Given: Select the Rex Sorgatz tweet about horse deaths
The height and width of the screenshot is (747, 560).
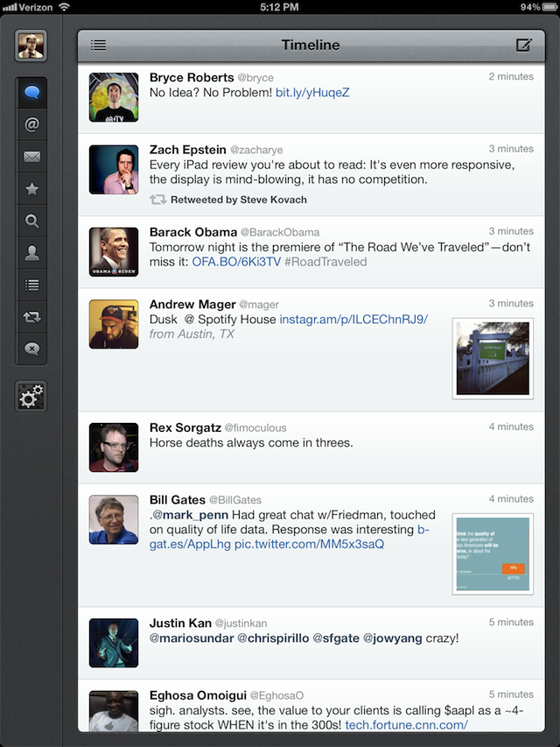Looking at the screenshot, I should click(x=311, y=447).
